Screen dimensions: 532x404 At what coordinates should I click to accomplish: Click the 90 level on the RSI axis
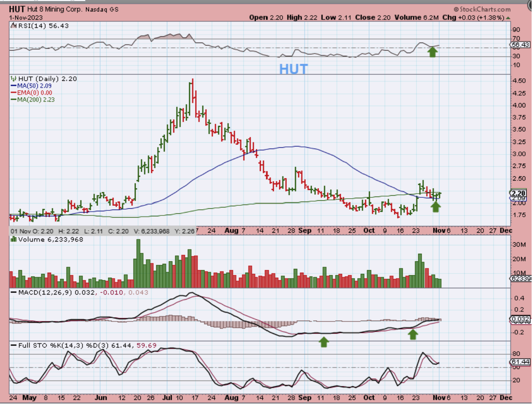[516, 29]
